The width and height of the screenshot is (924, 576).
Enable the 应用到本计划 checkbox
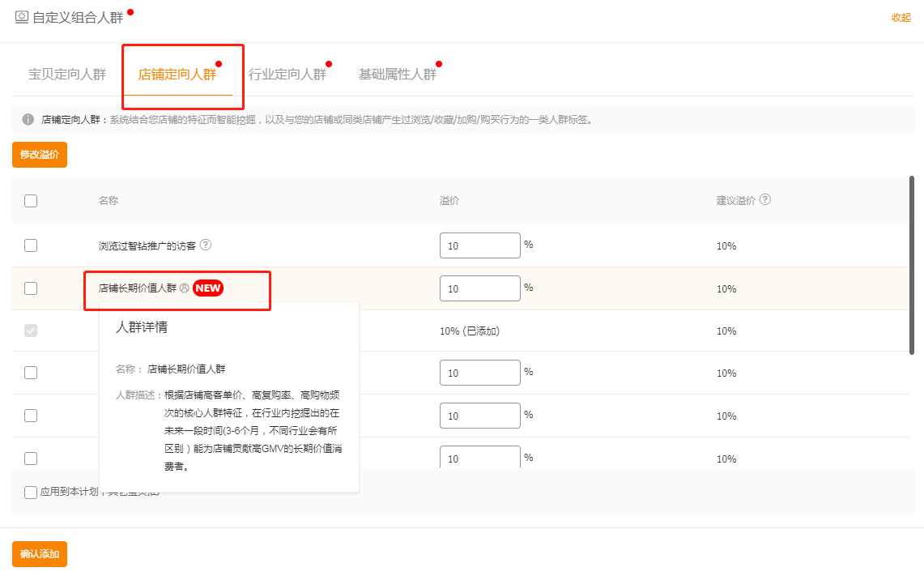pyautogui.click(x=31, y=492)
